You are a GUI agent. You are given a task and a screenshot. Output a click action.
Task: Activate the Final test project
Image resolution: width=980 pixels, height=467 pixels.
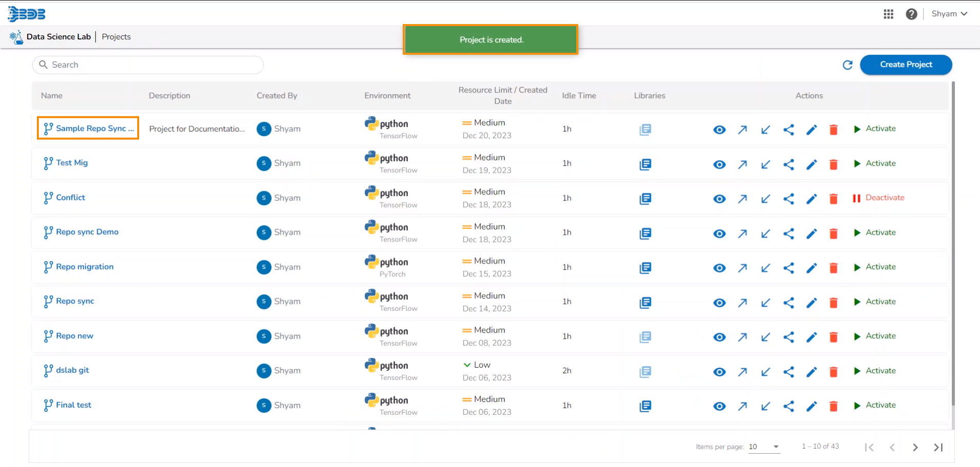click(x=875, y=405)
